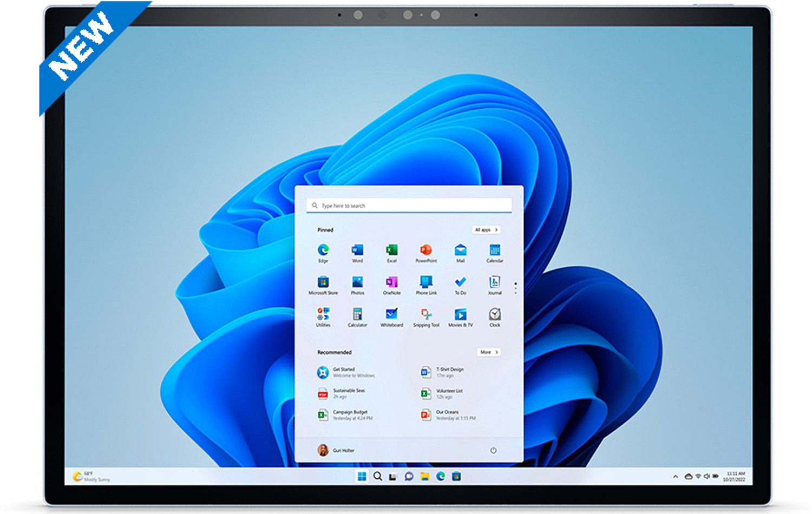
Task: Expand More recommended items
Action: pyautogui.click(x=489, y=352)
